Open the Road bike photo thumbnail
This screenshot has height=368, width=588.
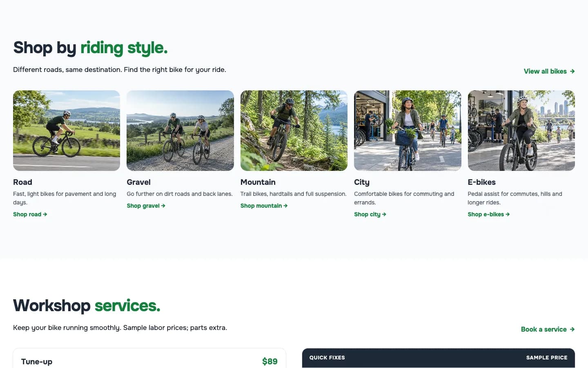[67, 130]
